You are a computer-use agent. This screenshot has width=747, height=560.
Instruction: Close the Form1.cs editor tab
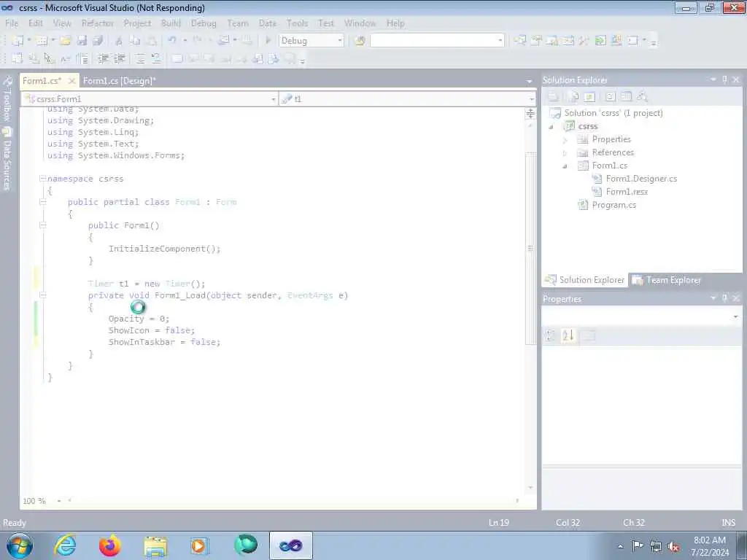click(x=72, y=81)
